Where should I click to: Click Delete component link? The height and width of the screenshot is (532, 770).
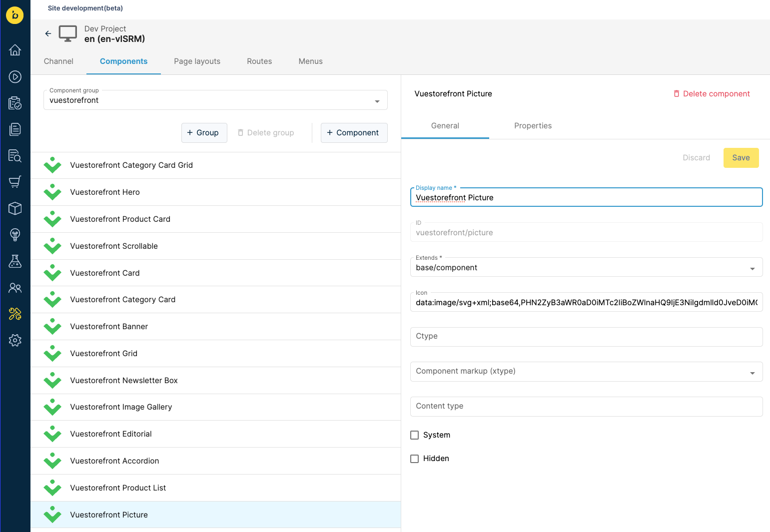(712, 94)
